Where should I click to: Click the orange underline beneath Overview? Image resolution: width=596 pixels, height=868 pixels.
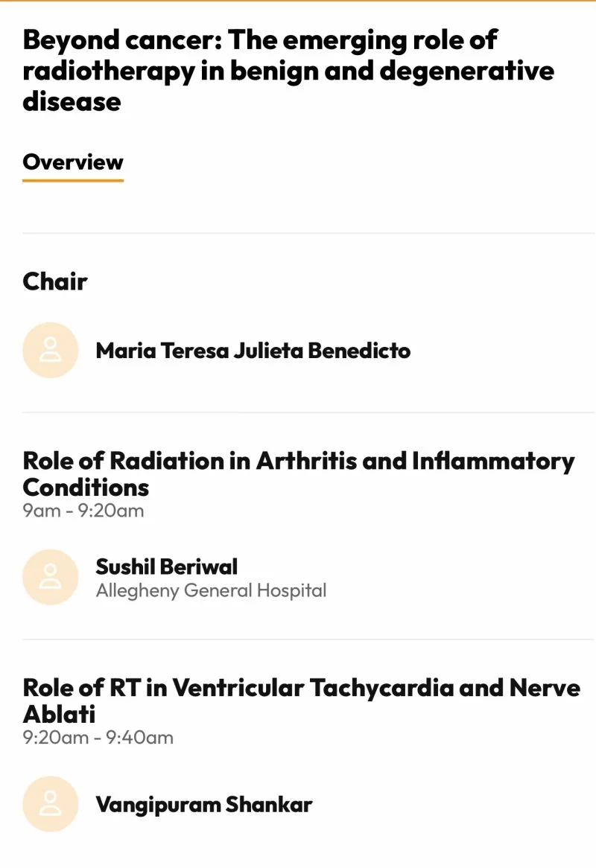click(72, 180)
